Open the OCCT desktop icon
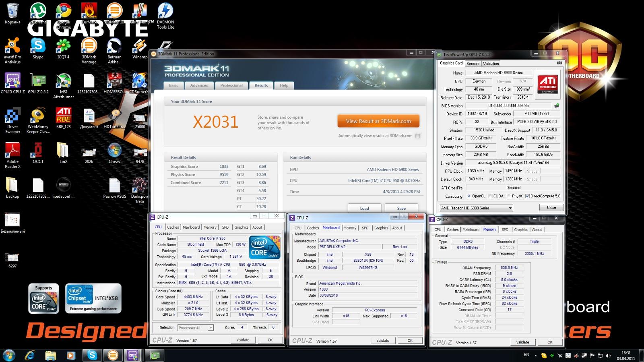 tap(38, 153)
